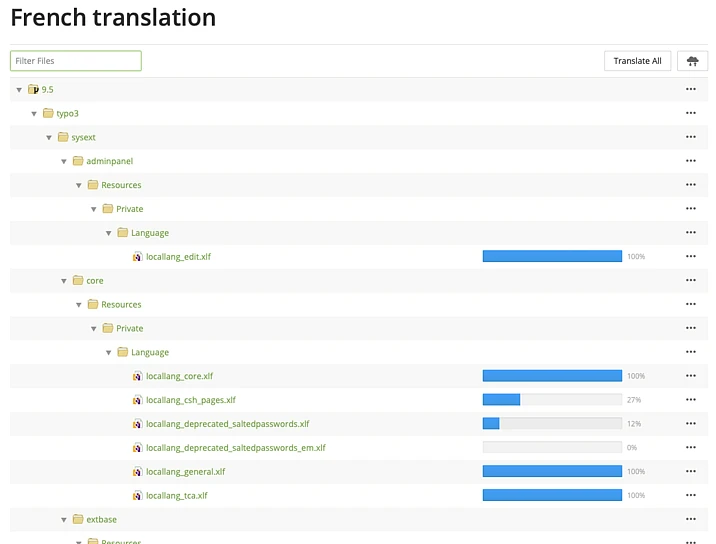Open ellipsis menu for extbase folder
The image size is (716, 544).
[690, 519]
